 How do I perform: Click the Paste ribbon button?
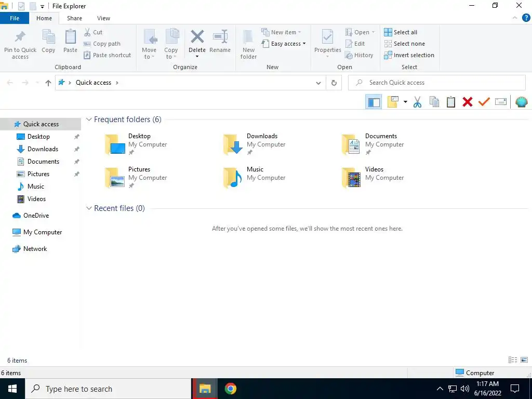(x=70, y=42)
